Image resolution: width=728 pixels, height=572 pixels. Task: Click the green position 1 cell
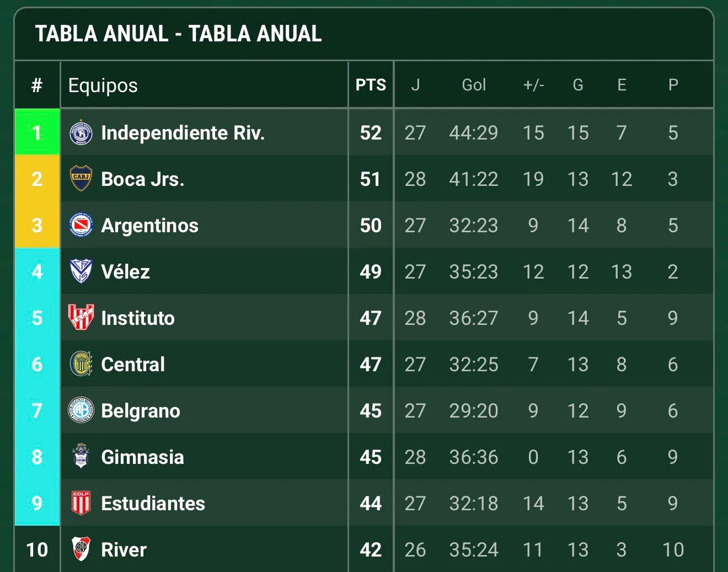(37, 132)
